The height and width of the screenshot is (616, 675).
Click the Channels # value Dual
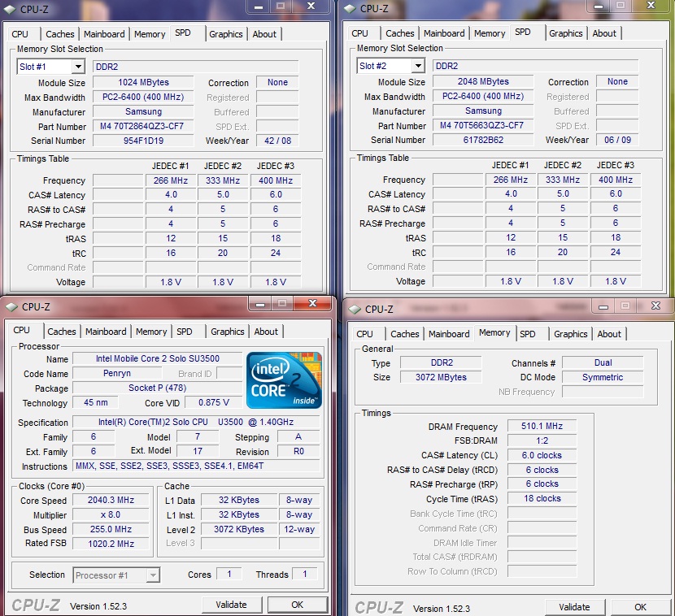tap(603, 362)
